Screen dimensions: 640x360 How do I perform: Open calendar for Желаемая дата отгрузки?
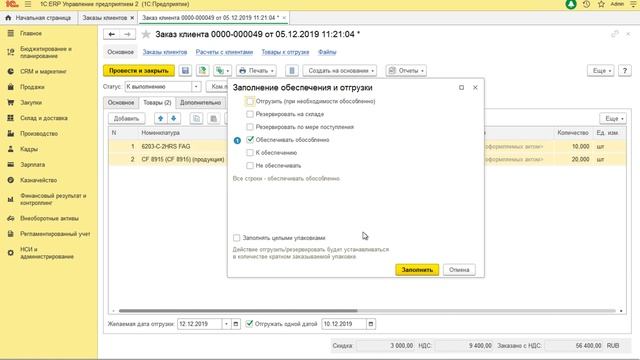coord(236,324)
